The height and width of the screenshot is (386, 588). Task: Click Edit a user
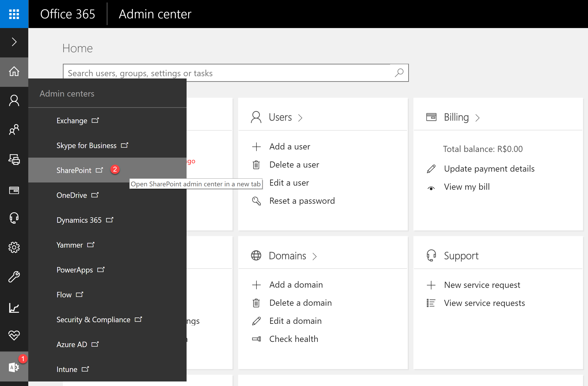289,183
